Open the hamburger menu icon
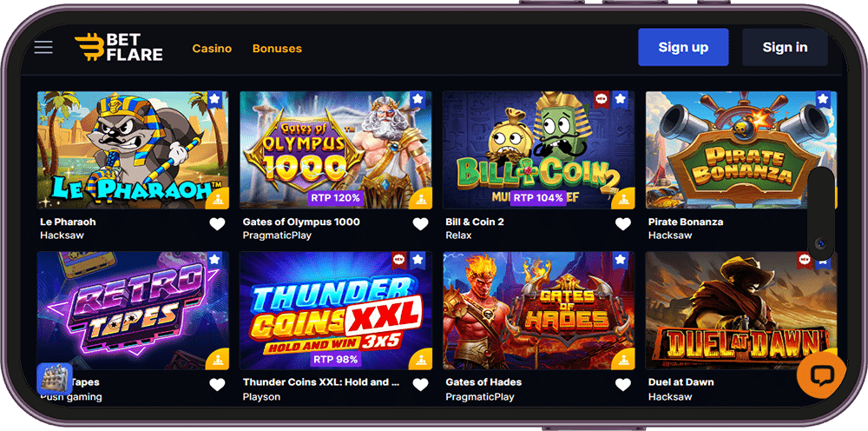The width and height of the screenshot is (868, 431). coord(43,47)
